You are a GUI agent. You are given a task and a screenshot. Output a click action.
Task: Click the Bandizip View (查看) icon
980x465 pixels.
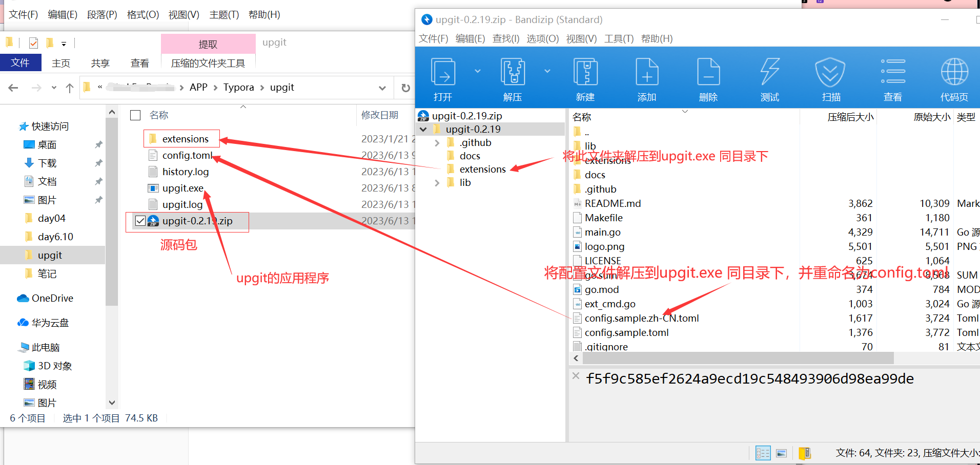[x=893, y=72]
